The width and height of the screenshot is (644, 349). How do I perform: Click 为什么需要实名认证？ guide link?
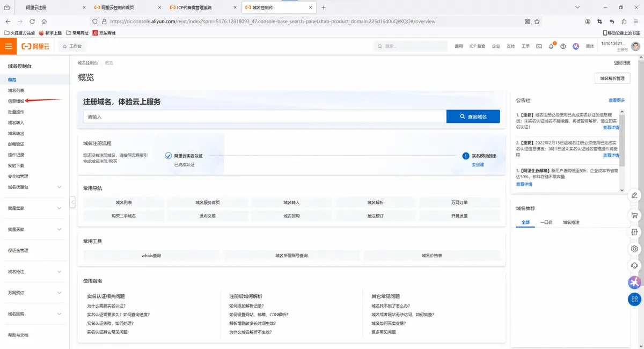(107, 306)
